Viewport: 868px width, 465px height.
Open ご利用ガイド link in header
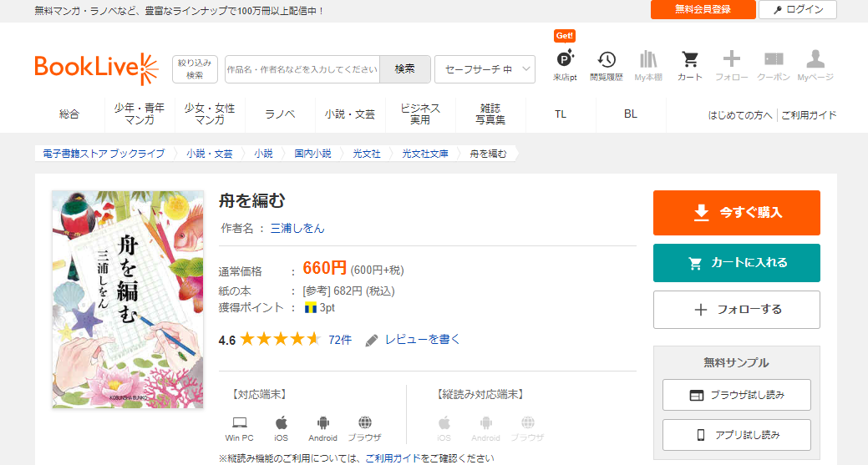click(809, 115)
